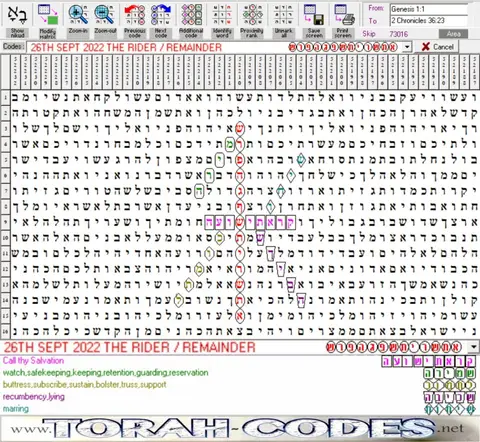Select the 'Call thy Salvation' legend entry
Screen dimensions: 480x442
click(x=33, y=361)
